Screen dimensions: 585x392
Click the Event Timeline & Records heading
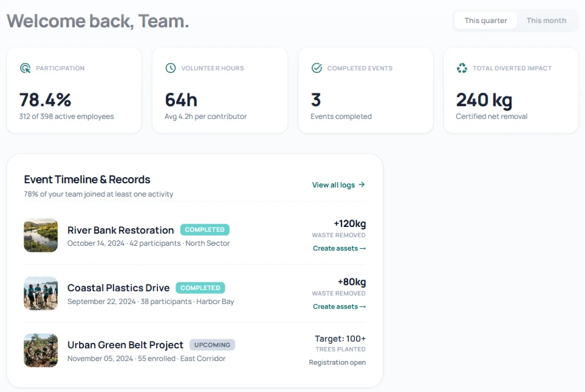click(x=87, y=179)
